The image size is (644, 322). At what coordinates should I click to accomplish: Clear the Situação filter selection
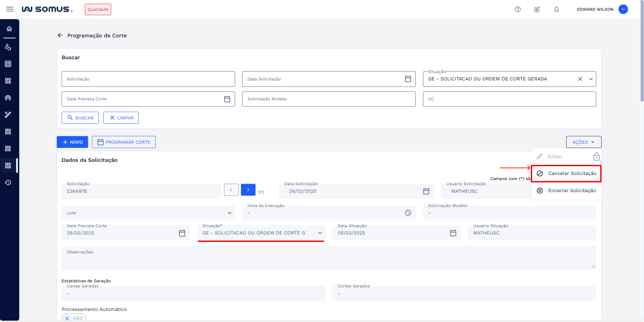click(580, 79)
